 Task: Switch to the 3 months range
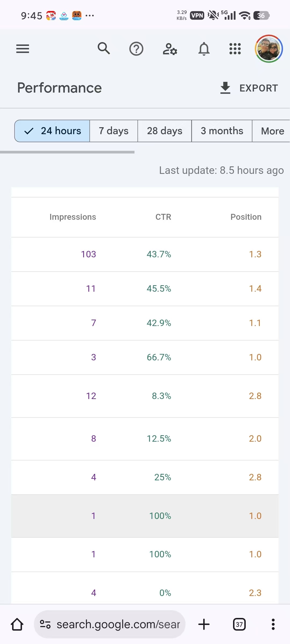tap(222, 131)
